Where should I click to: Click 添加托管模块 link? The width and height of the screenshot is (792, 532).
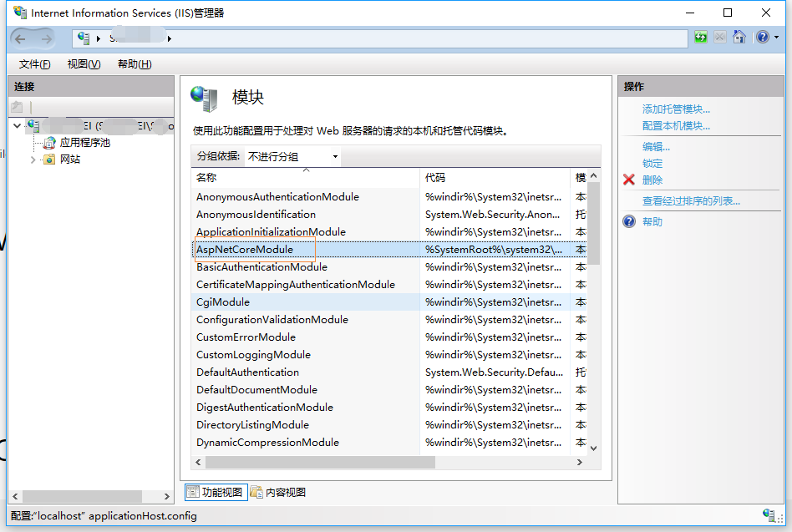pos(676,109)
